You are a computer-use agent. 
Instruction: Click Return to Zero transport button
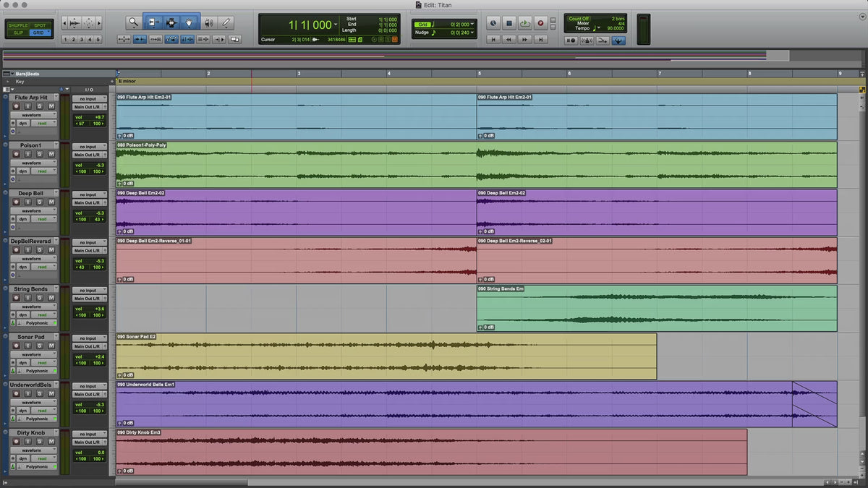tap(493, 40)
